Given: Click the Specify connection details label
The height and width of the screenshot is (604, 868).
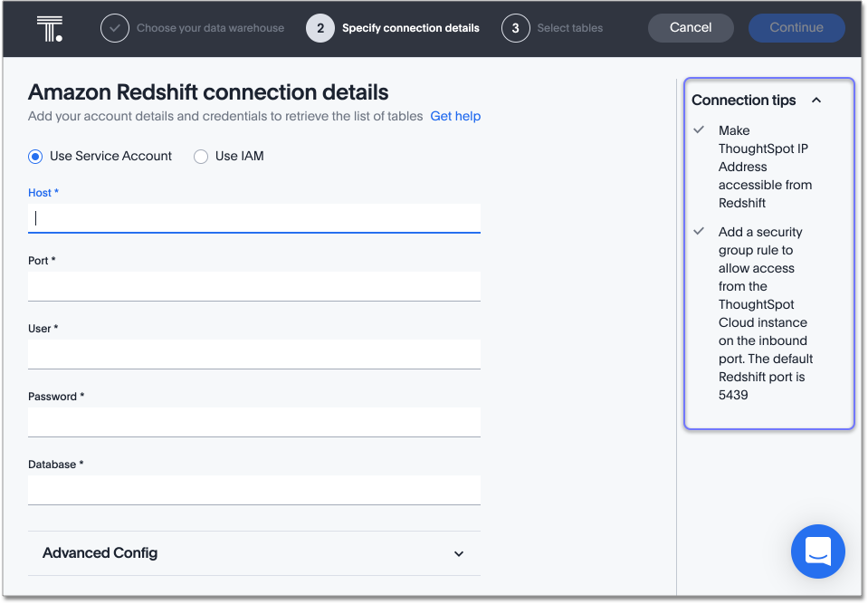Looking at the screenshot, I should (410, 28).
